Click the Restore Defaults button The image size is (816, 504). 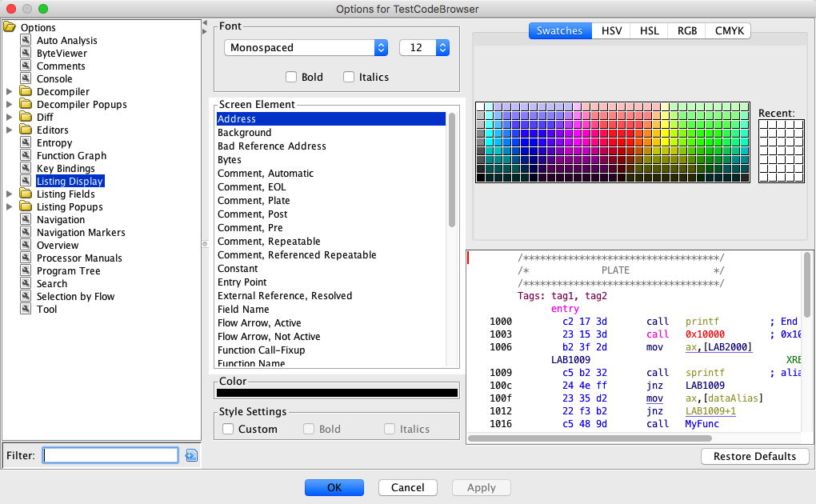754,456
